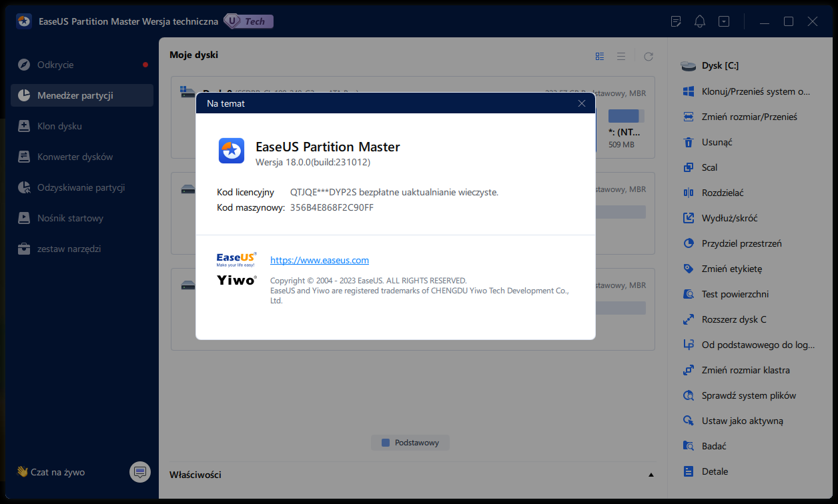This screenshot has width=838, height=504.
Task: Switch to list view icon
Action: 621,57
